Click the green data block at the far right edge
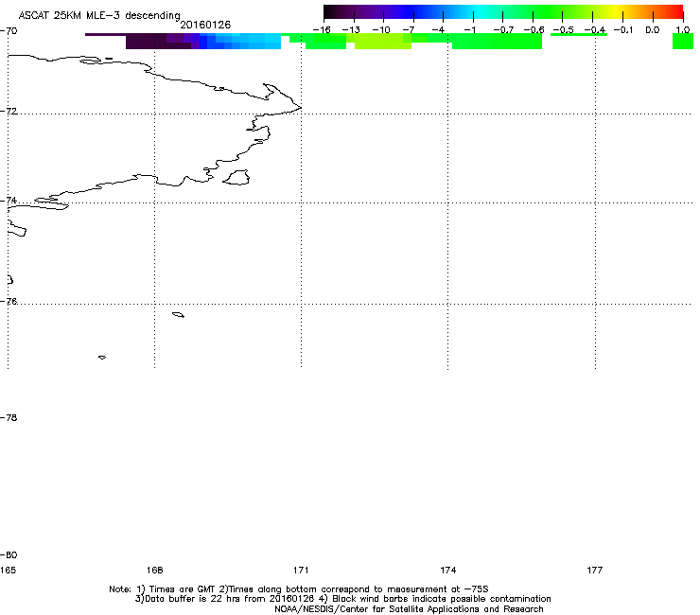Viewport: 700px width, 615px height. 683,41
